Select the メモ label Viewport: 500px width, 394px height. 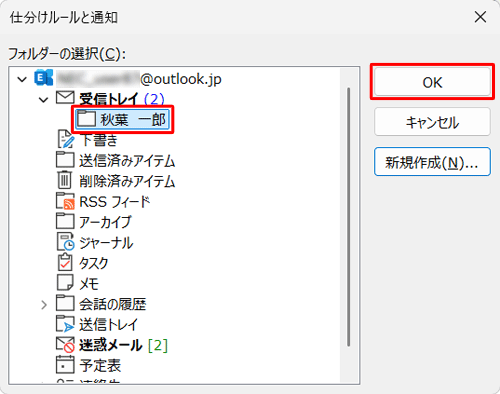point(89,284)
